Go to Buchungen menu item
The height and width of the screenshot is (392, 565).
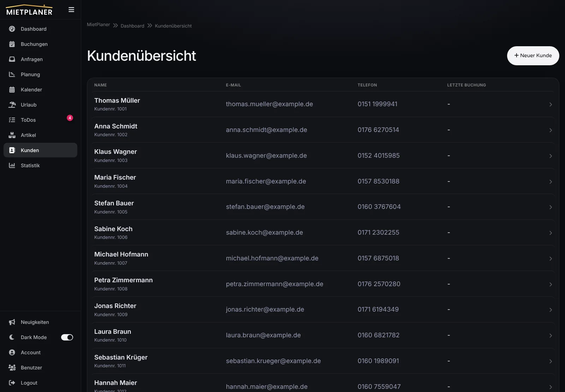point(40,44)
